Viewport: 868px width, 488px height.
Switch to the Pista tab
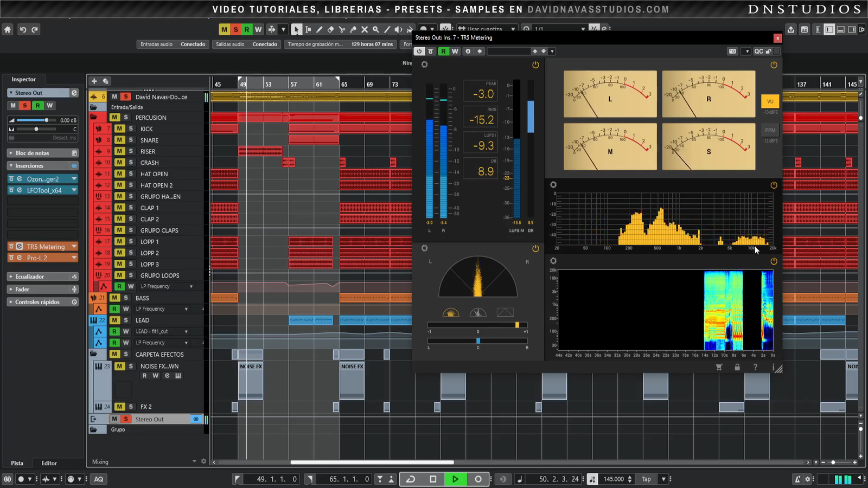[17, 463]
